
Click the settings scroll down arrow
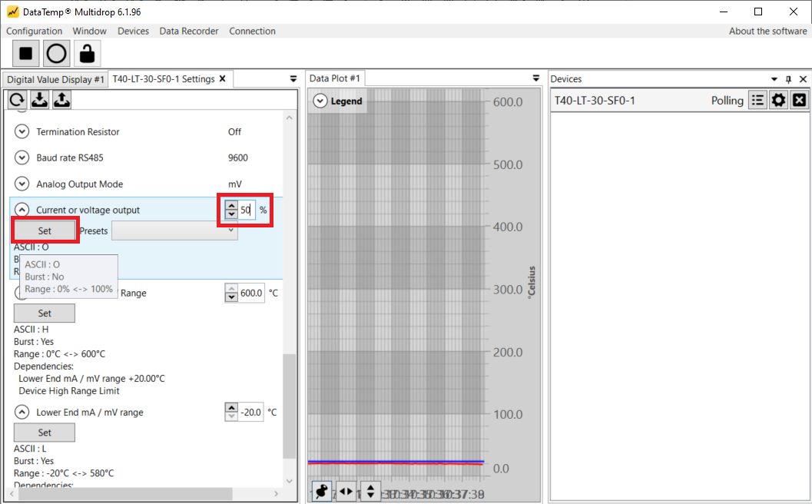tap(290, 481)
